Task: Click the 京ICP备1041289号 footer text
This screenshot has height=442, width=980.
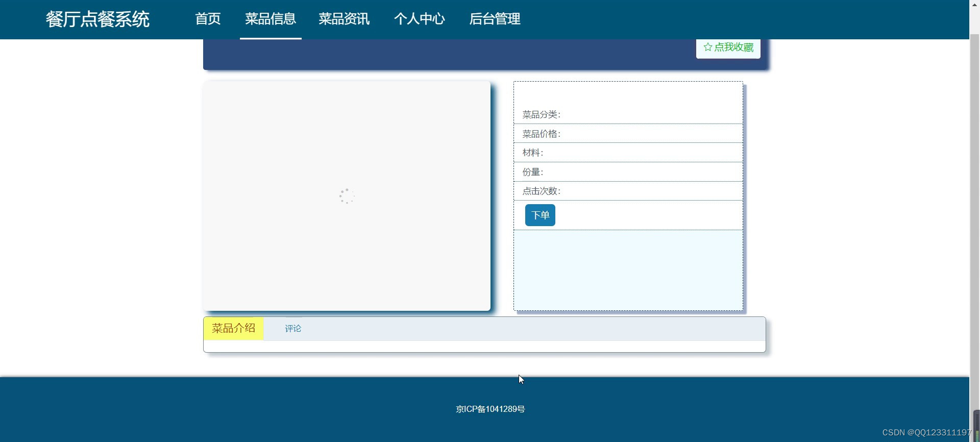Action: coord(490,409)
